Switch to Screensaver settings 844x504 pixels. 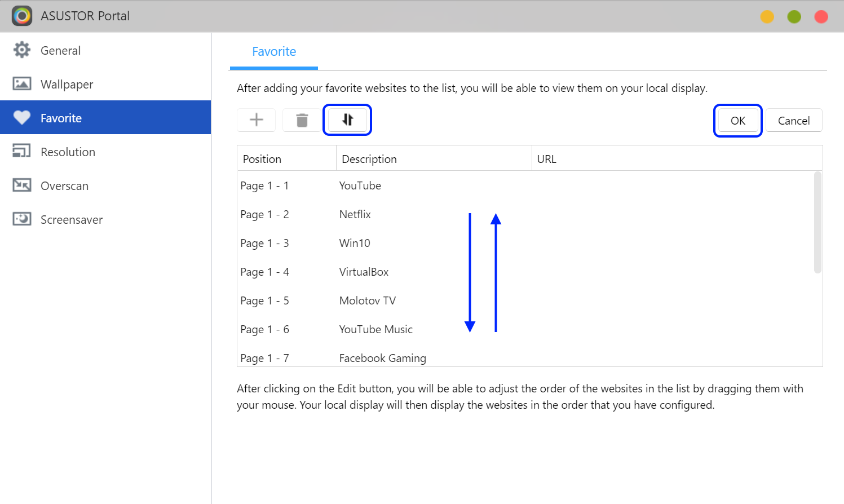tap(105, 219)
